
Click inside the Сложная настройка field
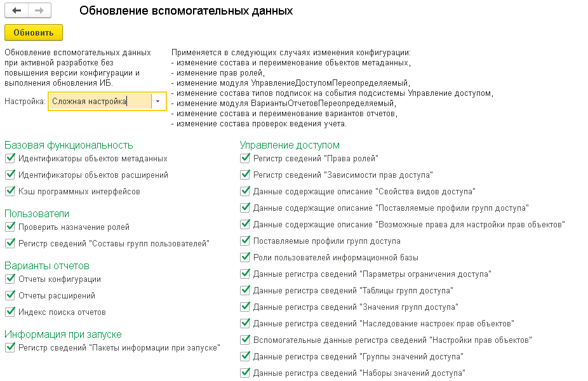100,101
